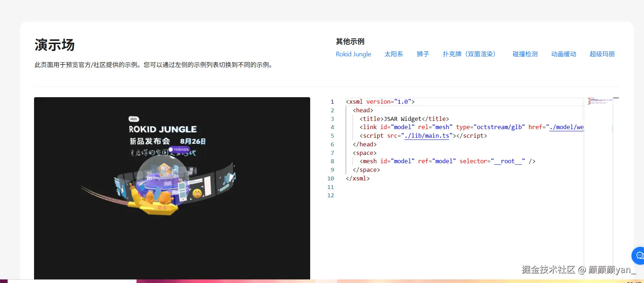Click the <space> opening tag
This screenshot has height=283, width=644.
[365, 153]
